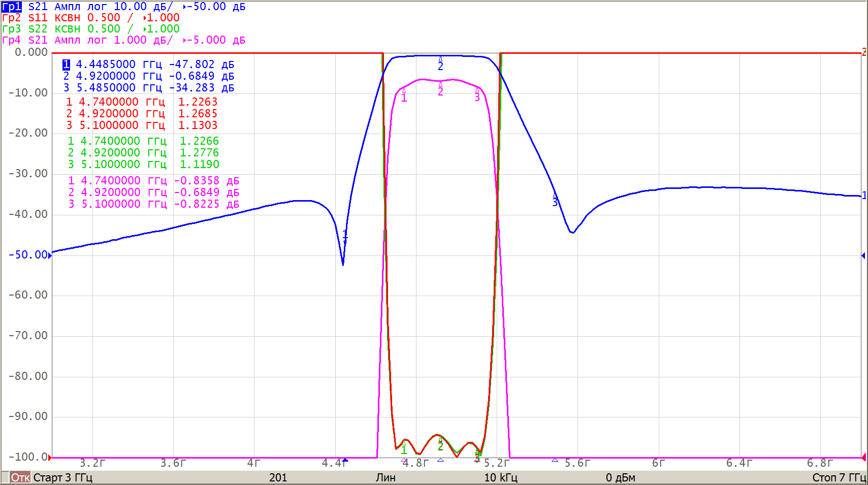Open the S21 parameter selector for Гр1

point(38,7)
